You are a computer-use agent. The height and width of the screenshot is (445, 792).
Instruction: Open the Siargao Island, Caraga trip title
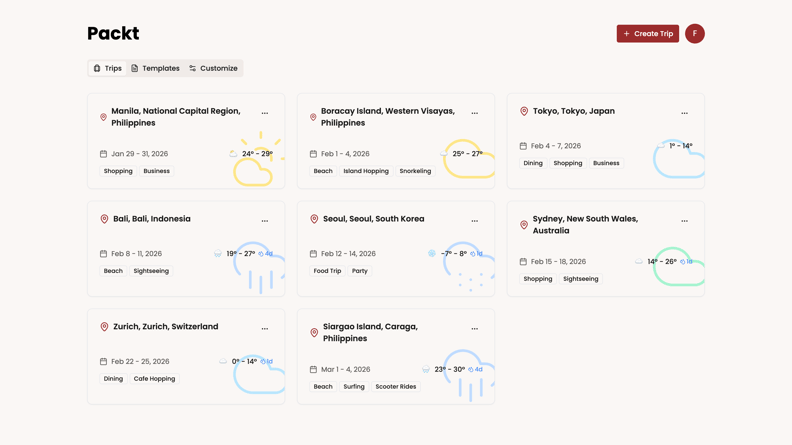click(370, 332)
